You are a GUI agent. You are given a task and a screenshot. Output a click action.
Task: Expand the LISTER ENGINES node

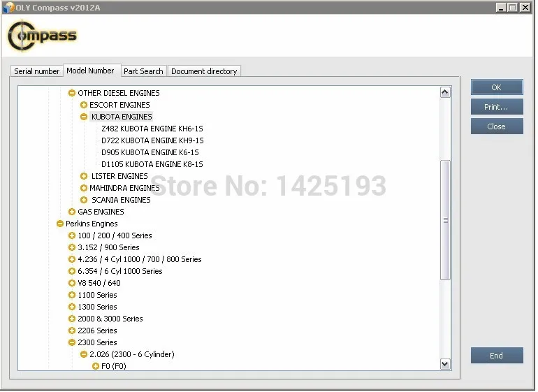pos(83,176)
